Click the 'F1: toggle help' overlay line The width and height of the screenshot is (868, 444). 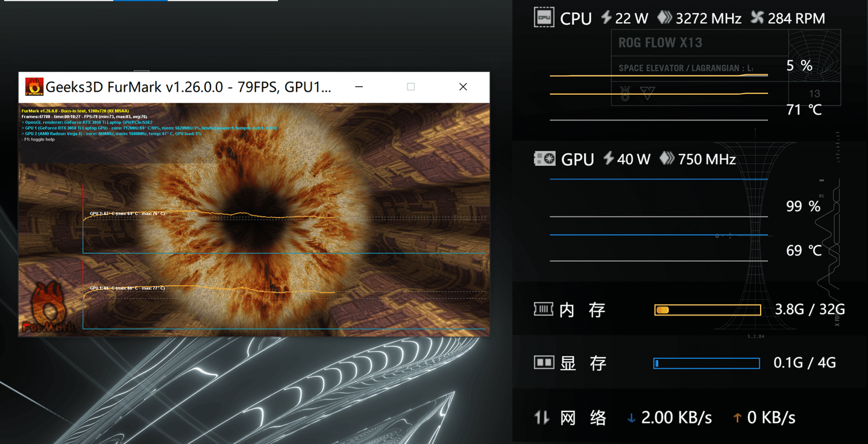pos(39,139)
